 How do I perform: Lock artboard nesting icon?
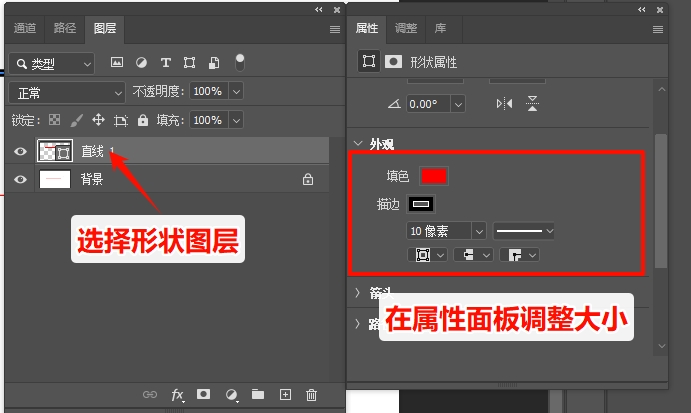[120, 120]
